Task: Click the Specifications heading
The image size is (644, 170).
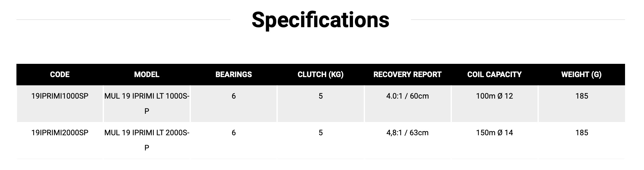Action: coord(320,20)
